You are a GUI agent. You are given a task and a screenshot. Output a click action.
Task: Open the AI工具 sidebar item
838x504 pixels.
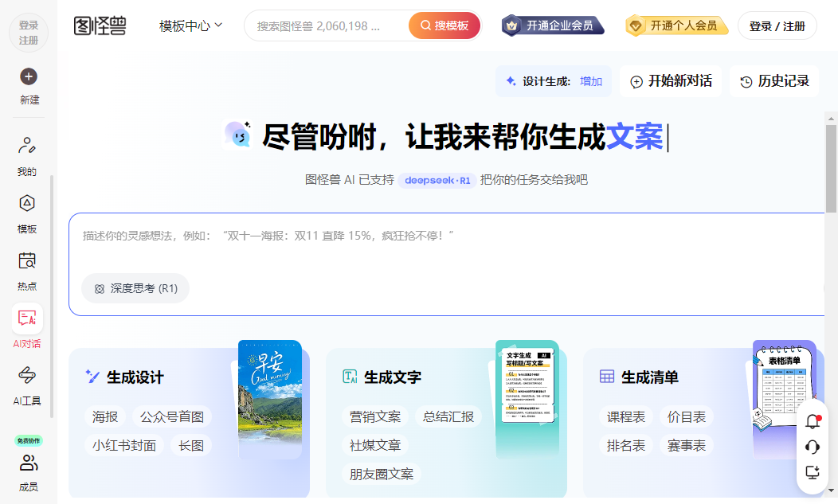(x=27, y=386)
